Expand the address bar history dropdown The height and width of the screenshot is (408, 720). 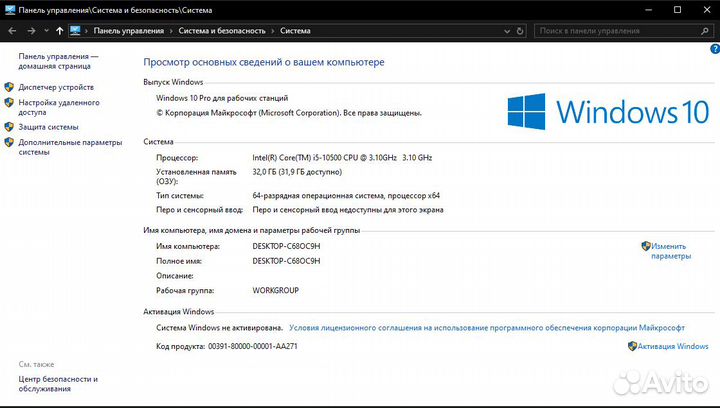pyautogui.click(x=504, y=31)
